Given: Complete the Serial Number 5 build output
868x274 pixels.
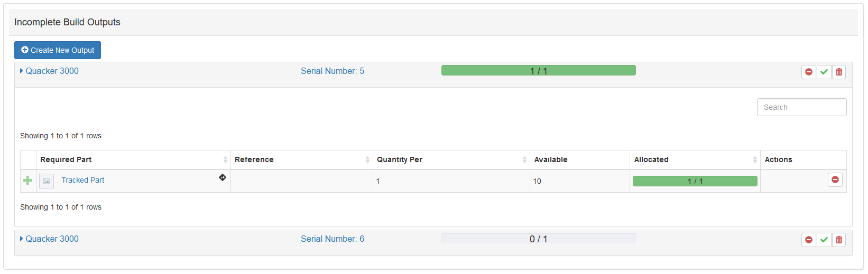Looking at the screenshot, I should click(824, 72).
